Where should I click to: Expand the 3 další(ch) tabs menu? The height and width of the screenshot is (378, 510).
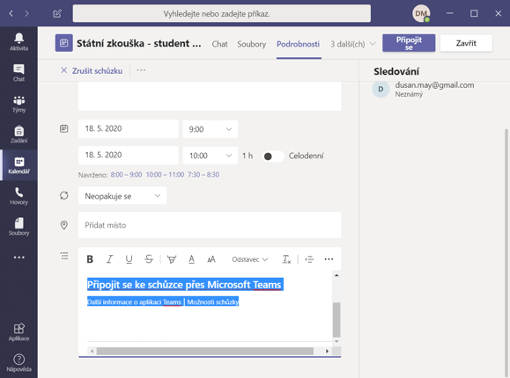tap(353, 44)
